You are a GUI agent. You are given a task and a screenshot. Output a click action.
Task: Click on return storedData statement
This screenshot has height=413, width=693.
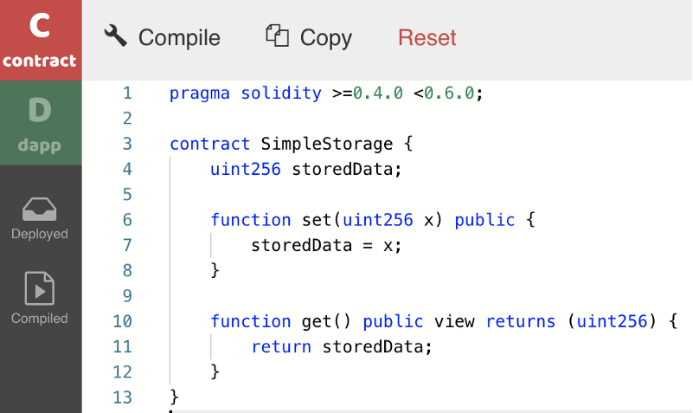click(342, 347)
